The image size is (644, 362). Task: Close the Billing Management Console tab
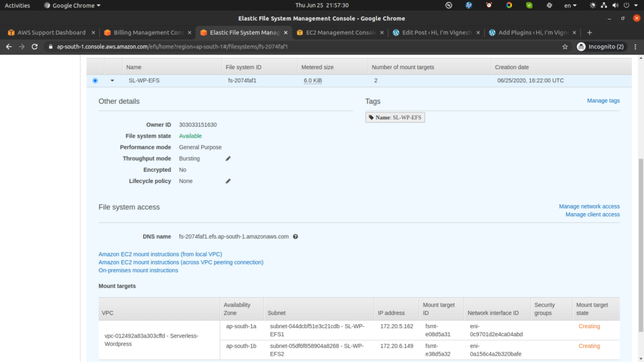tap(189, 33)
